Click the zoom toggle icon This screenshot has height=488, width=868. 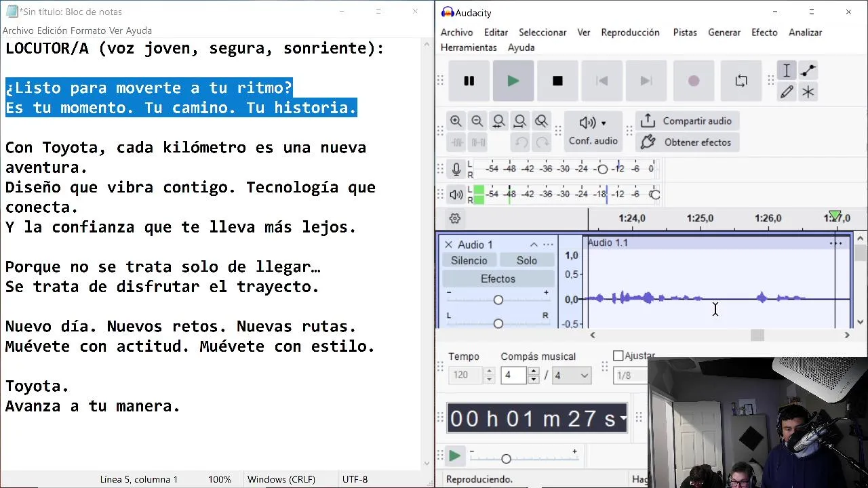541,121
